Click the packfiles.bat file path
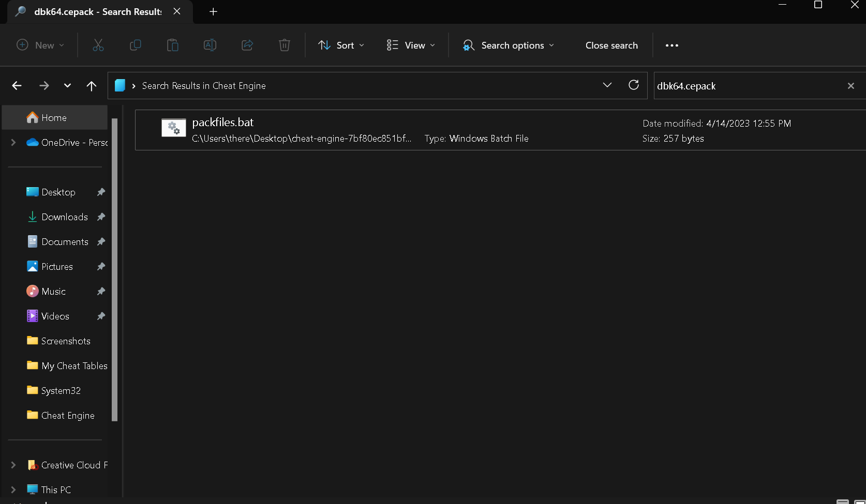Image resolution: width=866 pixels, height=504 pixels. (x=302, y=139)
